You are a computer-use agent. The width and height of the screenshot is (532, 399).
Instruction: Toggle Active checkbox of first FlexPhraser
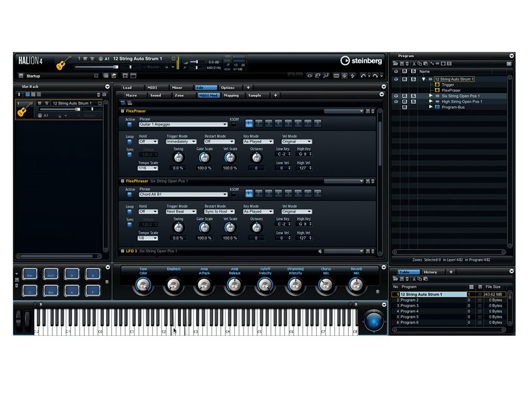click(x=130, y=124)
